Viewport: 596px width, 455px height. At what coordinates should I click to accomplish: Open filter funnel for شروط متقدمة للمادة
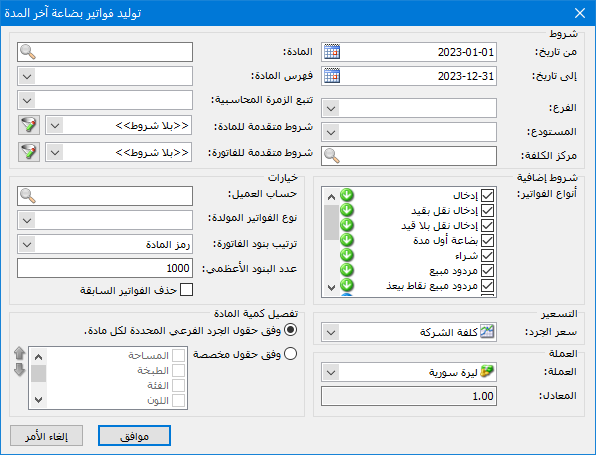[29, 125]
